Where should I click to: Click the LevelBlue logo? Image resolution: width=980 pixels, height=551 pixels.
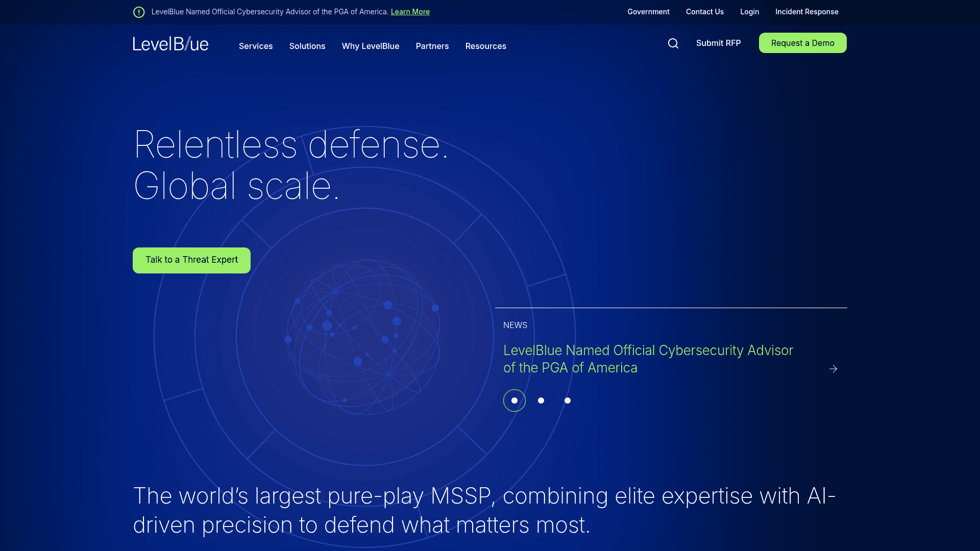(x=170, y=44)
